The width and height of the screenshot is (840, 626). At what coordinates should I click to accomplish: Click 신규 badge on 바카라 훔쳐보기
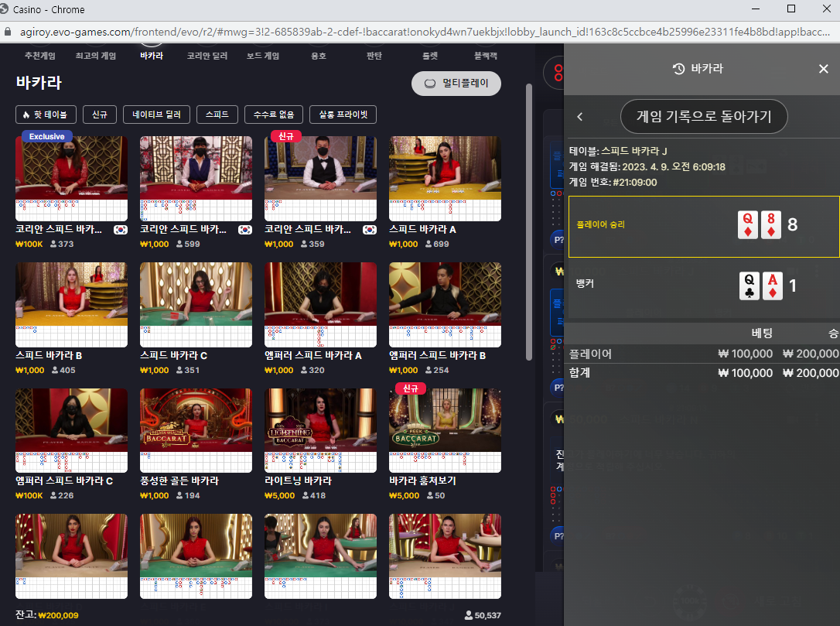(x=411, y=388)
